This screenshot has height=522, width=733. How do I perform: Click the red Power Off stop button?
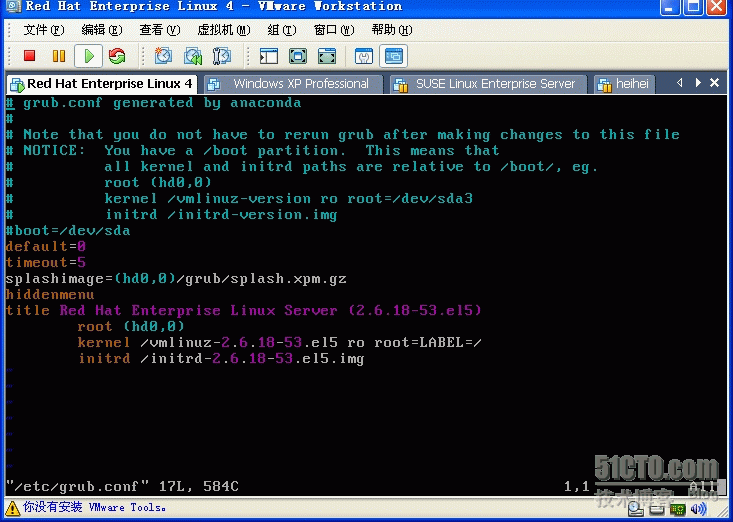click(29, 56)
